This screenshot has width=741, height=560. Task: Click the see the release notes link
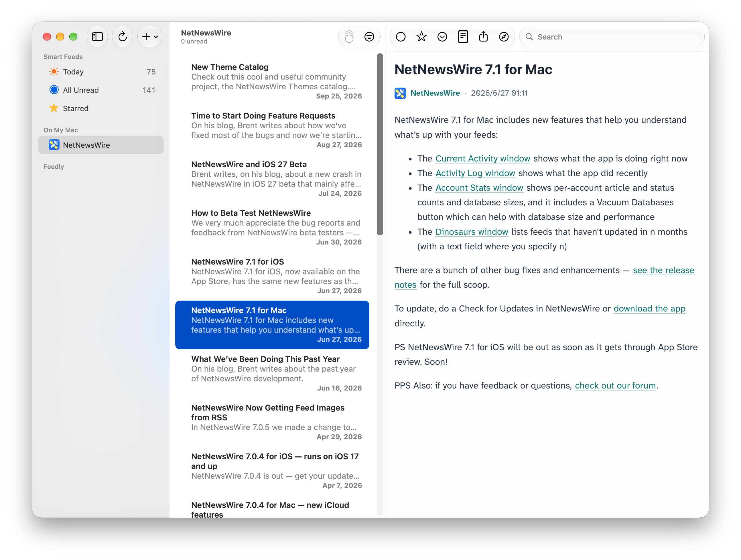(x=663, y=270)
